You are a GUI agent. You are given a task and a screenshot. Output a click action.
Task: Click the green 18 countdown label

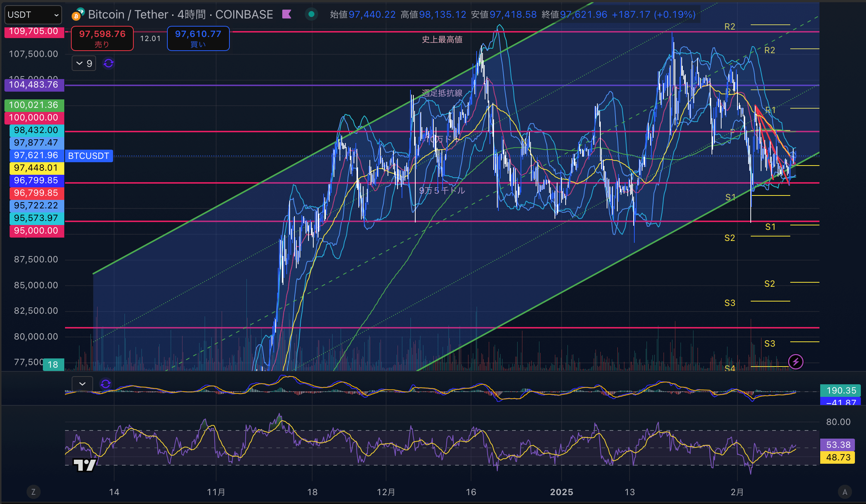[53, 365]
